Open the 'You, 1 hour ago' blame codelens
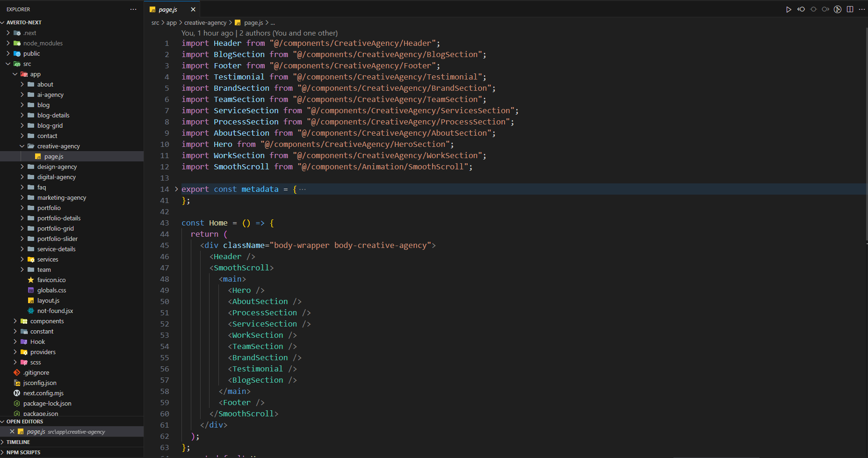 tap(207, 33)
